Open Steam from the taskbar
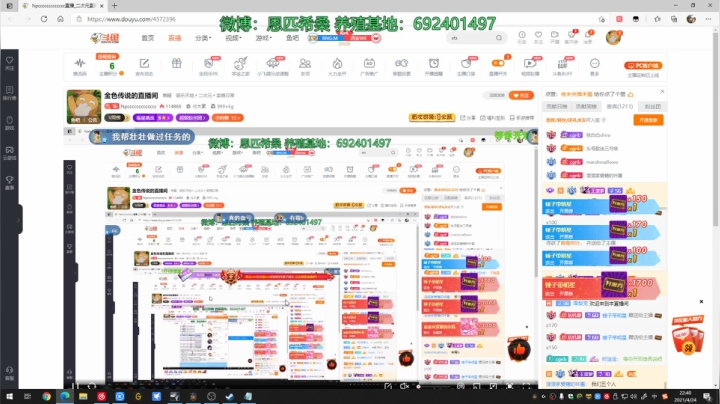Screen dimensions: 720x404 click(230, 396)
